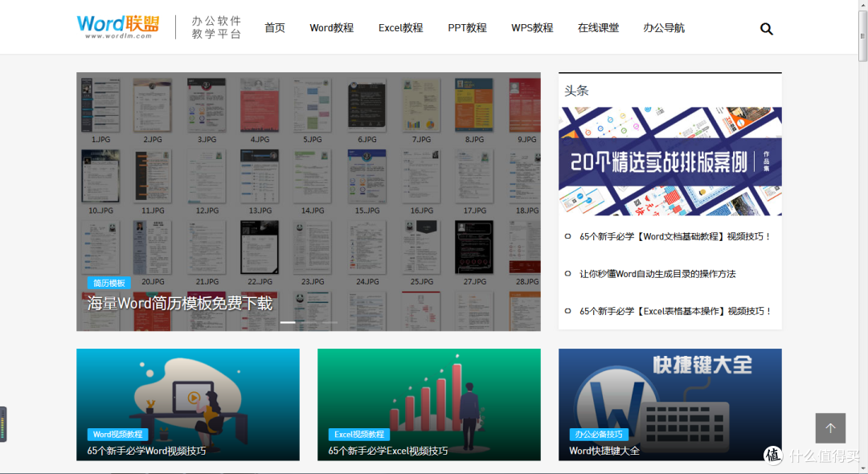Viewport: 868px width, 474px height.
Task: Select the first carousel slide indicator
Action: [x=288, y=322]
